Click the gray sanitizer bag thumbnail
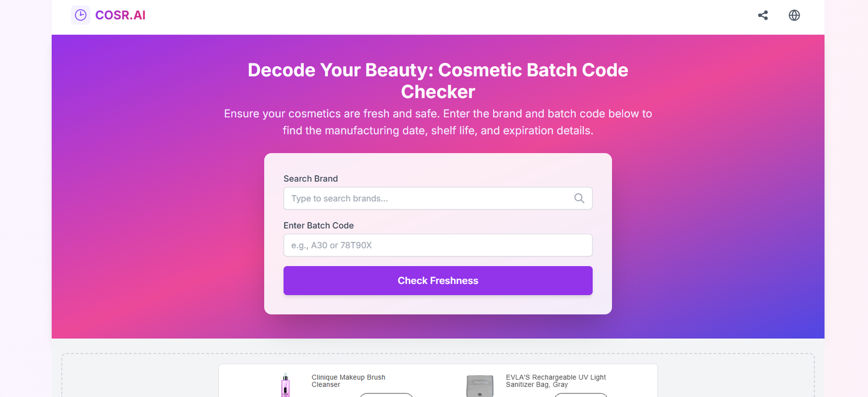The image size is (868, 397). pyautogui.click(x=480, y=386)
